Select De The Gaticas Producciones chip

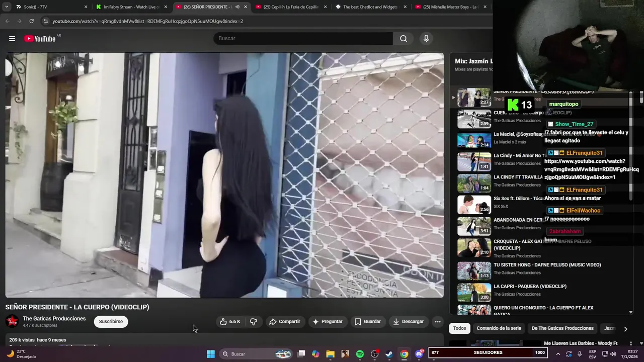[562, 328]
